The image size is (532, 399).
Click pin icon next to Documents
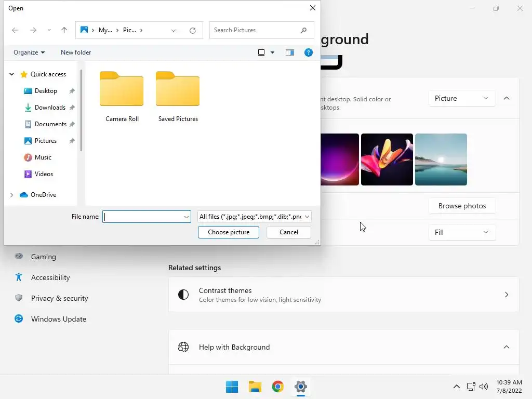click(72, 124)
